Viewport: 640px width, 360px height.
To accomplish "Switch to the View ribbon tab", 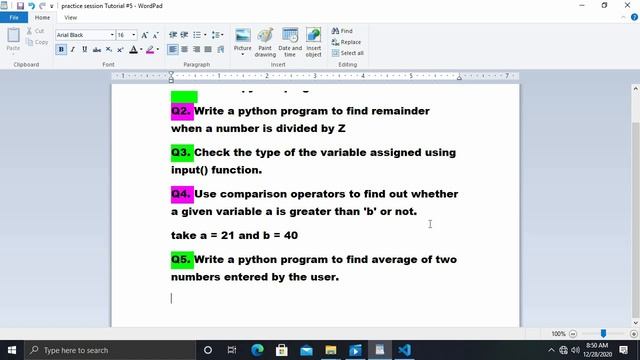I will (x=70, y=18).
